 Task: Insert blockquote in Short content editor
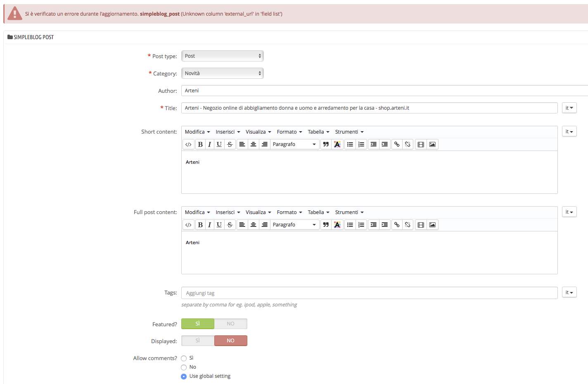(x=326, y=144)
